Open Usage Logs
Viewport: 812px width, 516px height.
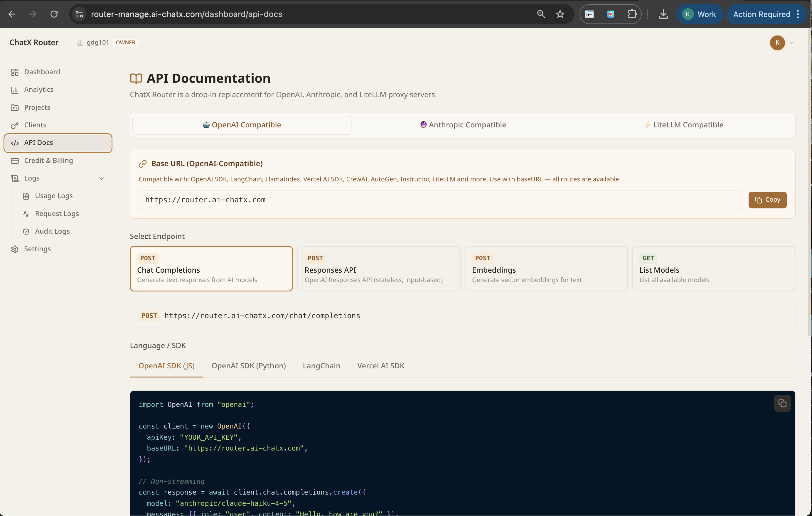[63, 195]
